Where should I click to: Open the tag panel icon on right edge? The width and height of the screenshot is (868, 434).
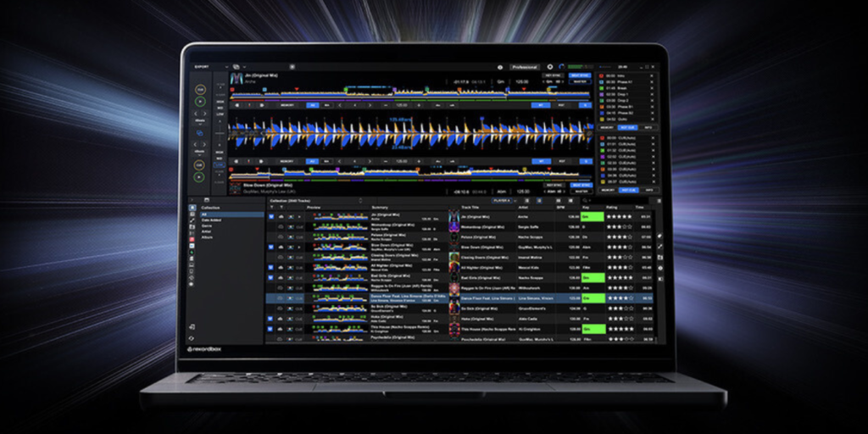click(659, 236)
